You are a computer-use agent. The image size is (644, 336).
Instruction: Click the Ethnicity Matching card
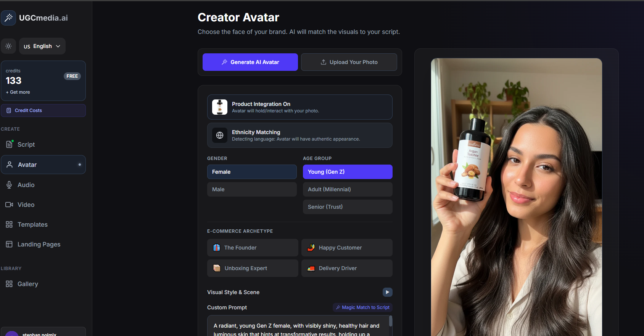[x=300, y=135]
